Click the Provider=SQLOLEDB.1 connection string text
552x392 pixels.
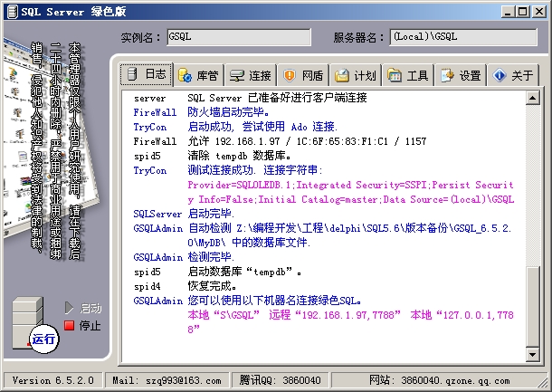click(351, 192)
